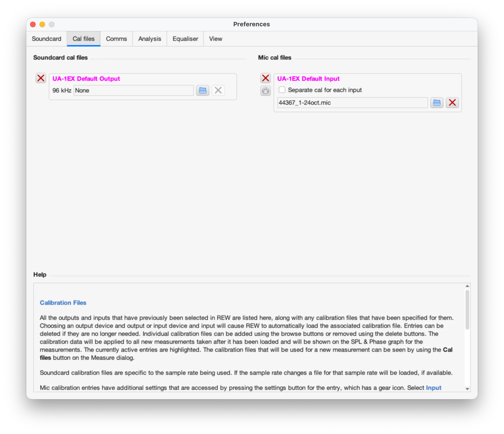Image resolution: width=504 pixels, height=434 pixels.
Task: Click the mic cal file field 44367_1-24oct.mic
Action: (352, 102)
